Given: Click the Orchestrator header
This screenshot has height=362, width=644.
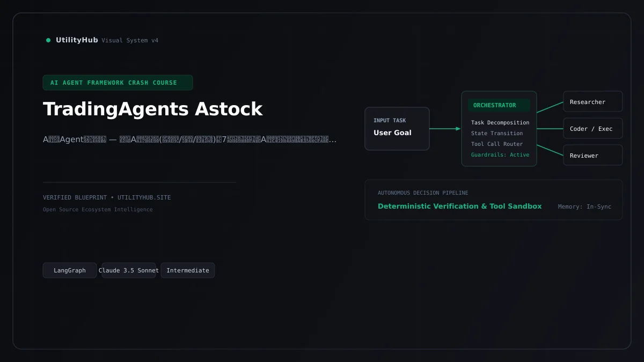Looking at the screenshot, I should (x=499, y=105).
